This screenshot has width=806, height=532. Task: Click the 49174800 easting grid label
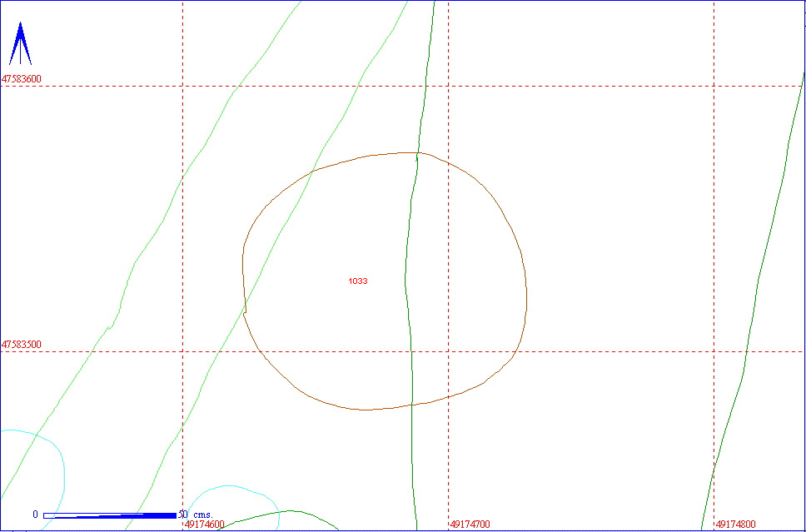coord(735,525)
